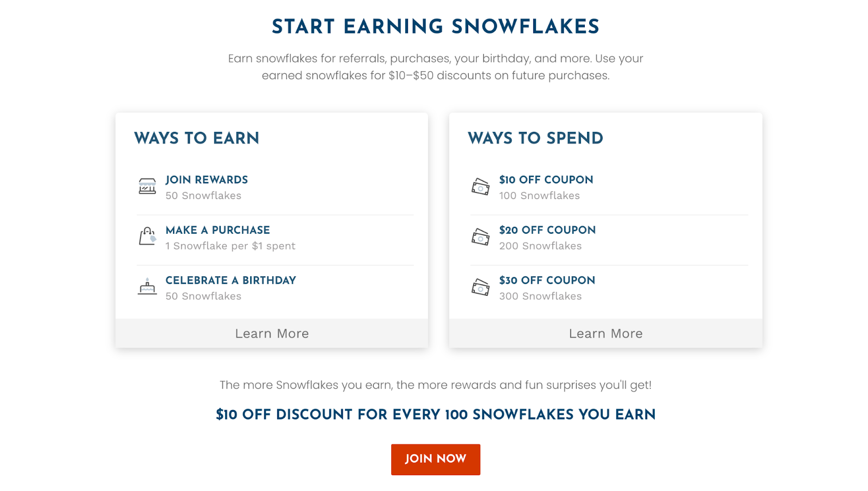Click the storefront icon beside Join Rewards
The width and height of the screenshot is (868, 491).
147,186
